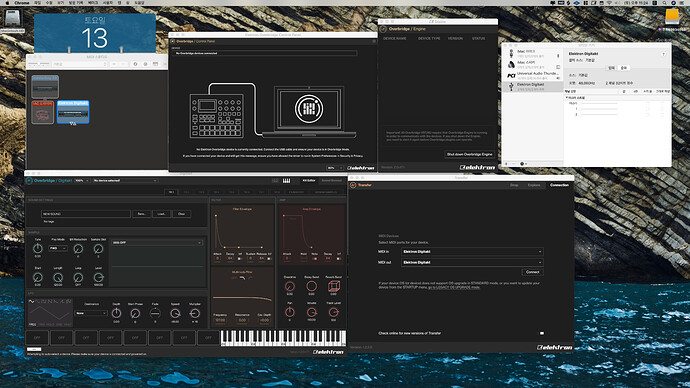Open No Overbridge devices connected dropdown in Control Panel
Image resolution: width=690 pixels, height=388 pixels.
point(264,53)
